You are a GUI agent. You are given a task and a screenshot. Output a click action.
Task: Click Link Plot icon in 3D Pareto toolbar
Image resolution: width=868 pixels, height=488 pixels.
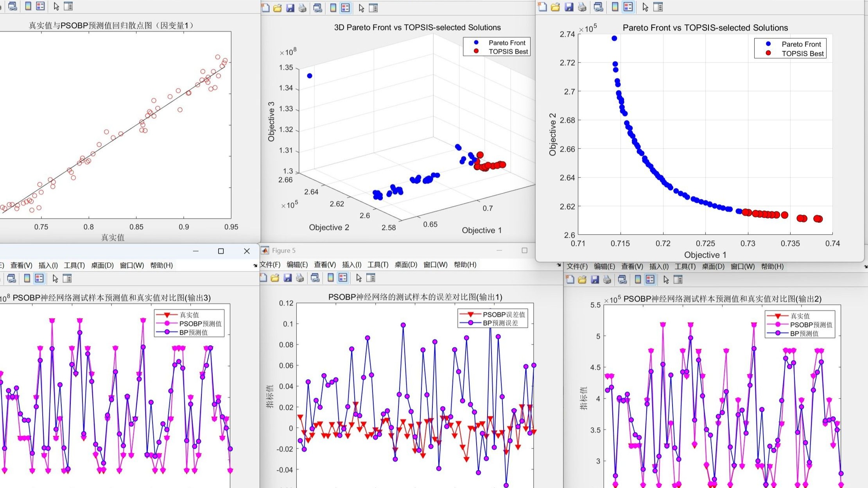(317, 8)
